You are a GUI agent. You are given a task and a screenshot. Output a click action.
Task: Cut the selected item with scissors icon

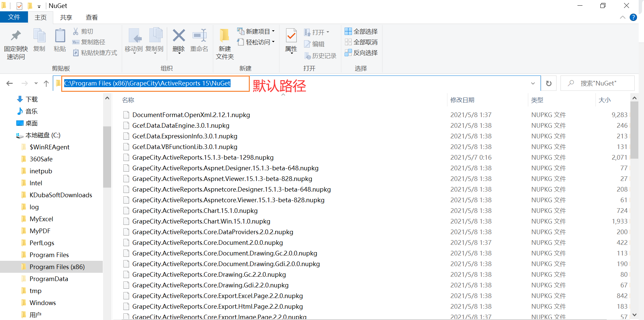[83, 31]
